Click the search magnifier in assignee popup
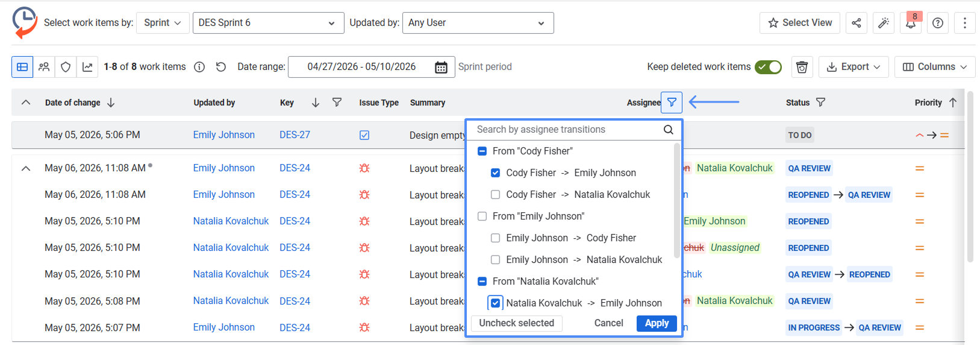The width and height of the screenshot is (980, 345). tap(669, 130)
